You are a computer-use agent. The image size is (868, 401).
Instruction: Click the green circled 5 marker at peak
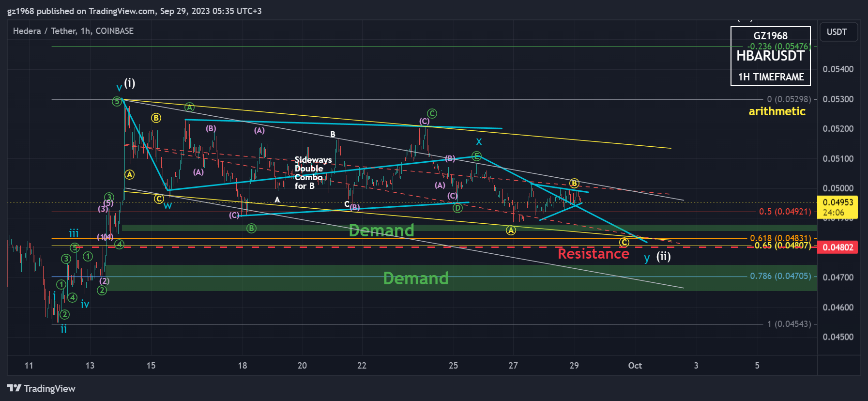coord(117,101)
